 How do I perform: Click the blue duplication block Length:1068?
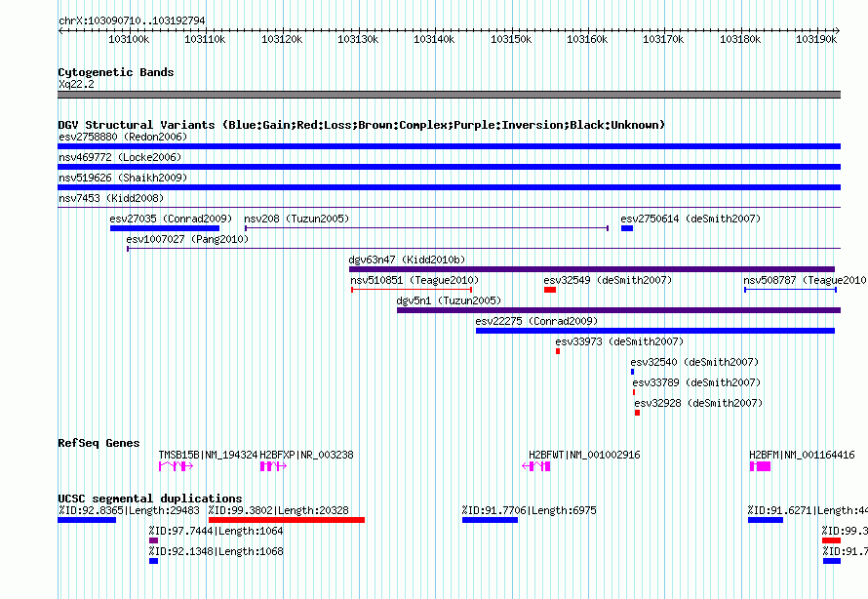(153, 561)
